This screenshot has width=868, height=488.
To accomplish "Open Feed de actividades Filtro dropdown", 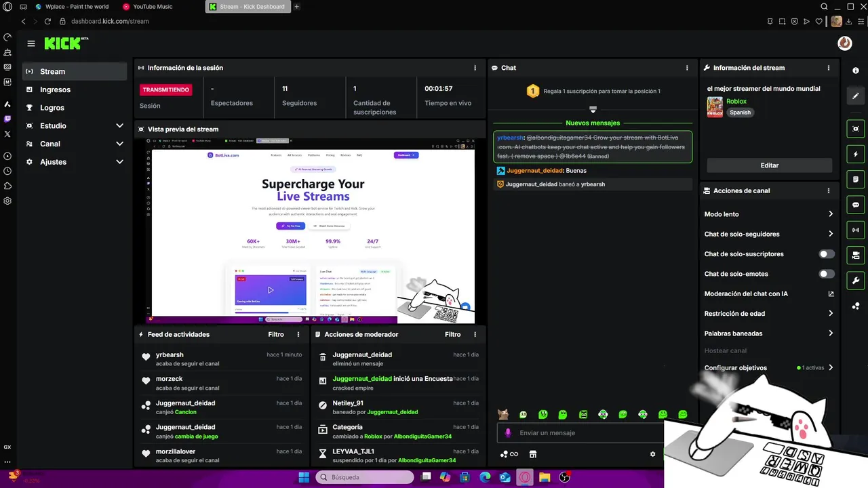I will (x=276, y=334).
